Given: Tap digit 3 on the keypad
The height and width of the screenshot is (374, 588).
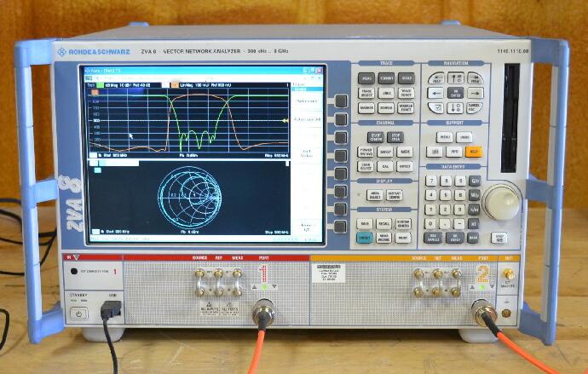Looking at the screenshot, I should pos(459,210).
